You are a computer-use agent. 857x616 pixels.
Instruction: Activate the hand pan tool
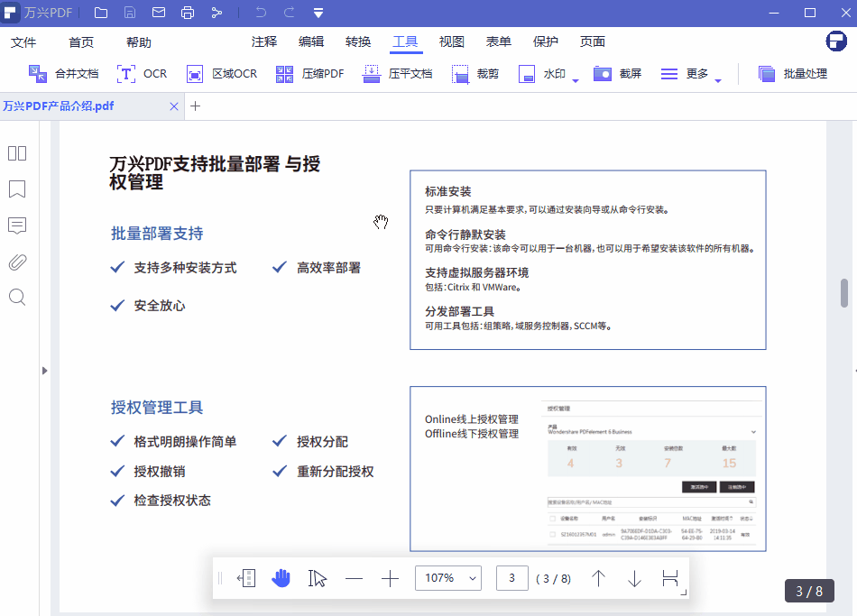tap(281, 577)
